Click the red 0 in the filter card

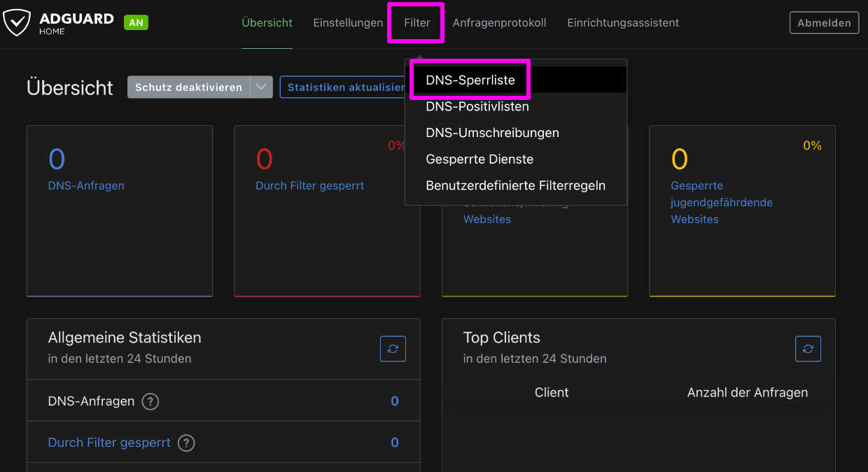pos(264,159)
